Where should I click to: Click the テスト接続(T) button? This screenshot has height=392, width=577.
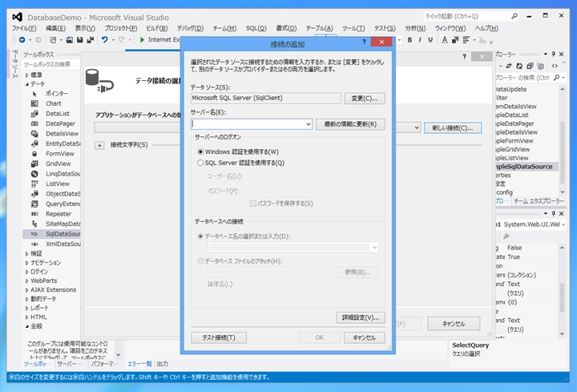(x=219, y=337)
